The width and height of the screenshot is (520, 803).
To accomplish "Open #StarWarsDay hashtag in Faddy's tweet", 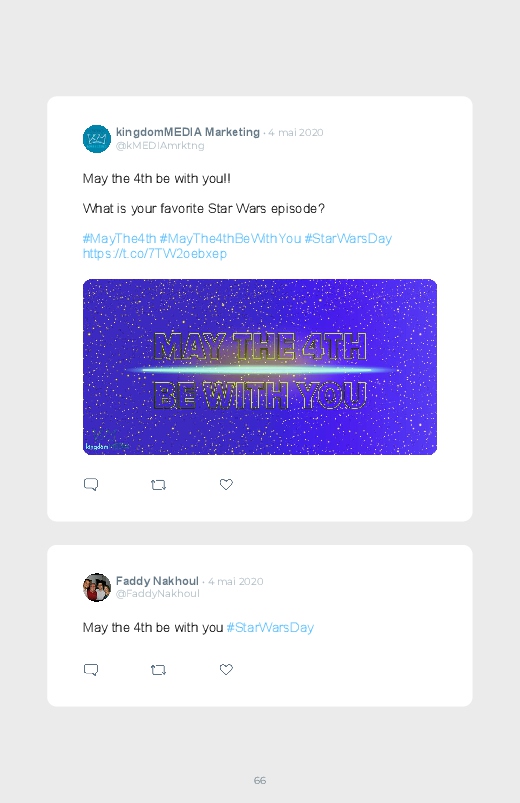I will [x=270, y=627].
